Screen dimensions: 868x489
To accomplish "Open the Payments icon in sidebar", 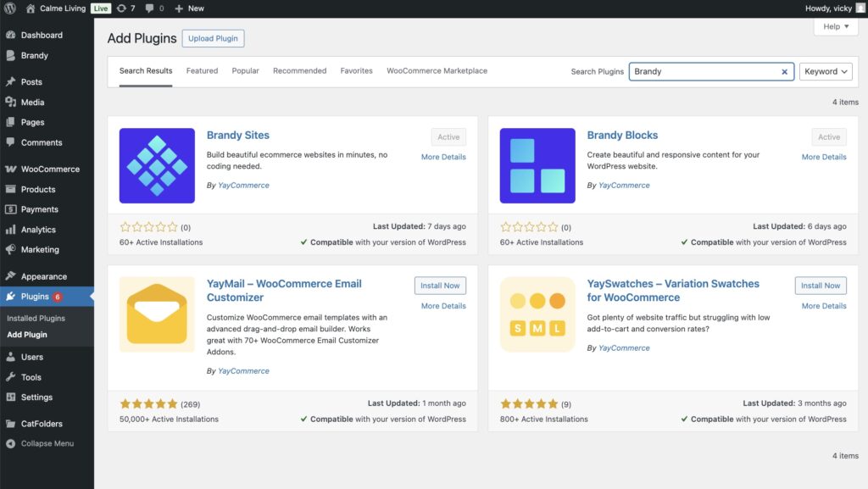I will 10,209.
